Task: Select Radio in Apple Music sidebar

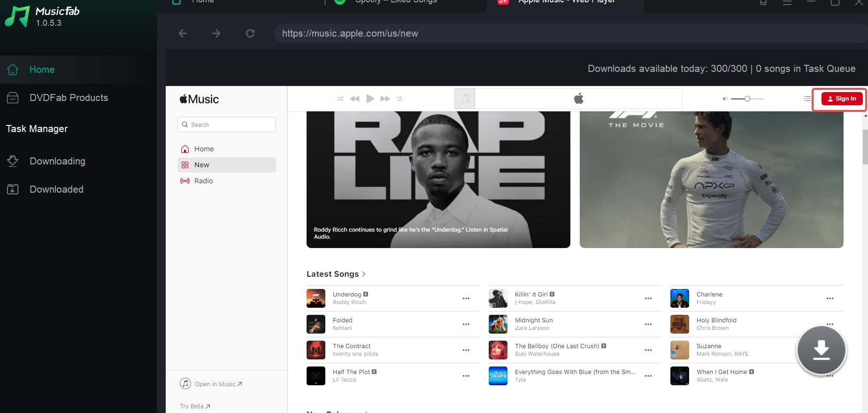Action: pyautogui.click(x=203, y=181)
